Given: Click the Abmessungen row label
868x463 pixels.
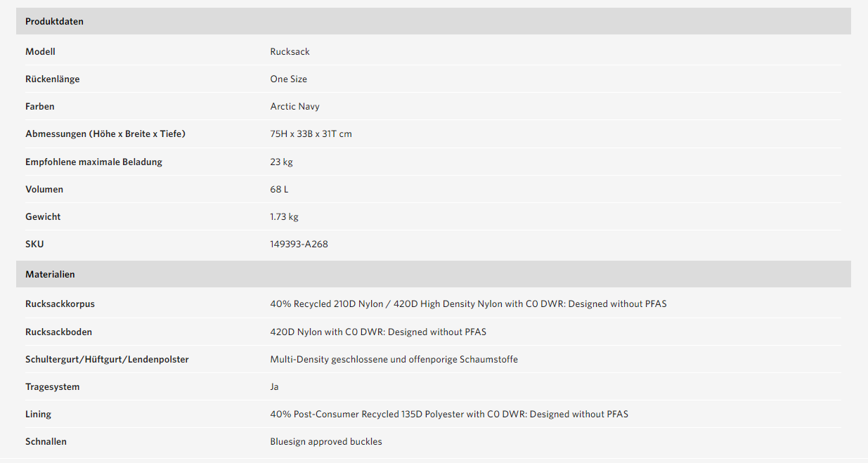Looking at the screenshot, I should [105, 134].
